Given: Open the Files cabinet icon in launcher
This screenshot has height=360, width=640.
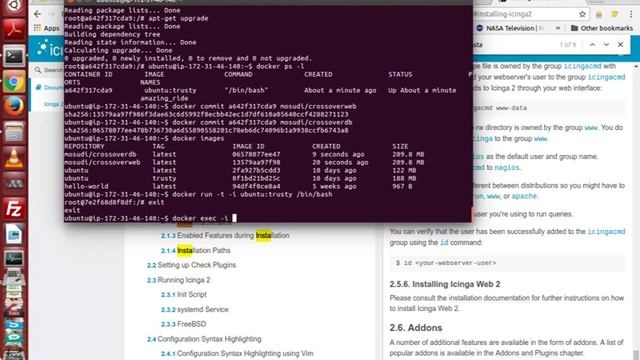Looking at the screenshot, I should coord(14,133).
